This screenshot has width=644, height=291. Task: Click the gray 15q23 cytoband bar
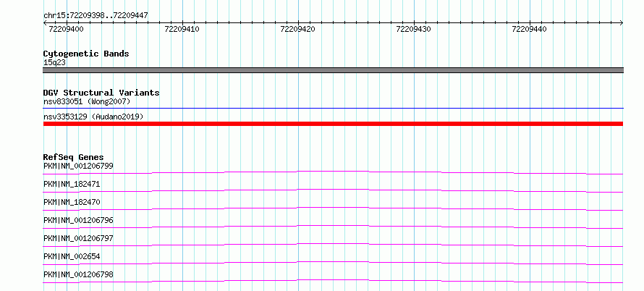coord(333,70)
